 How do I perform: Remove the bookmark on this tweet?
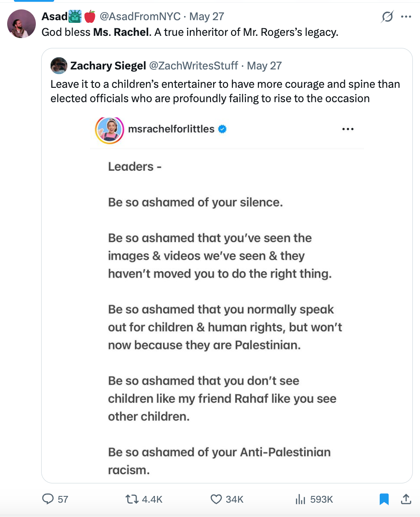(384, 499)
